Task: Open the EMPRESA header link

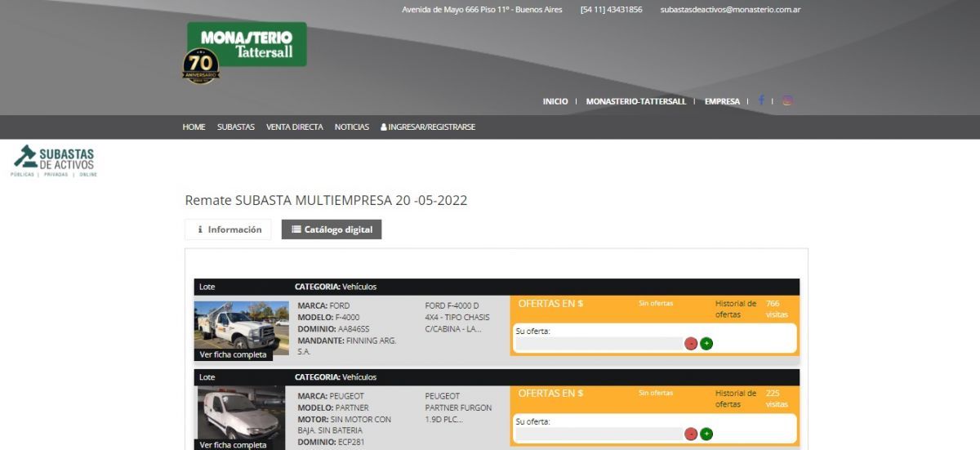Action: point(722,101)
